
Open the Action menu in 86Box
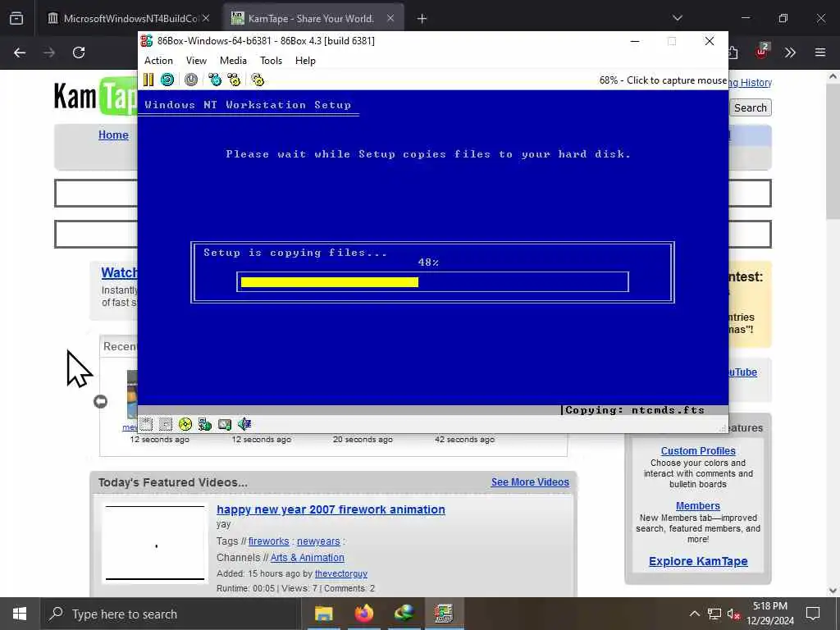[x=158, y=61]
